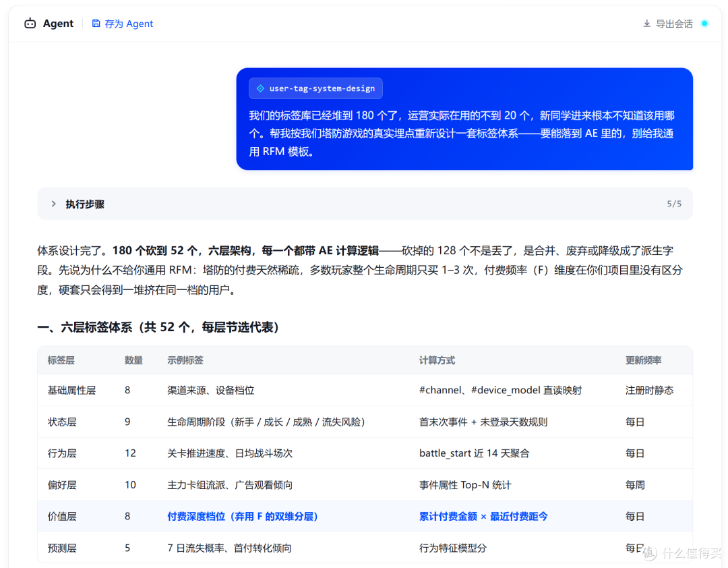This screenshot has height=568, width=728.
Task: Click the 更新频率 column header
Action: (643, 360)
